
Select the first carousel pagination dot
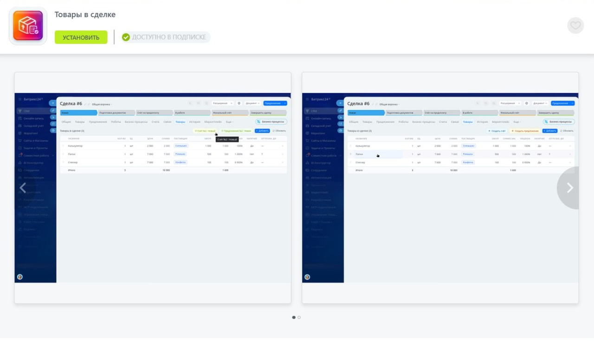(294, 317)
